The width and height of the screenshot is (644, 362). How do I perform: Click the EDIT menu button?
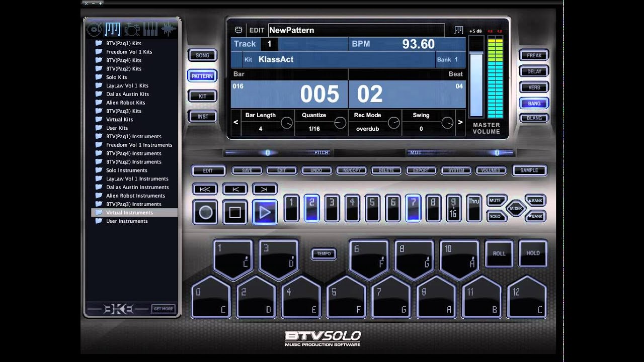(208, 170)
